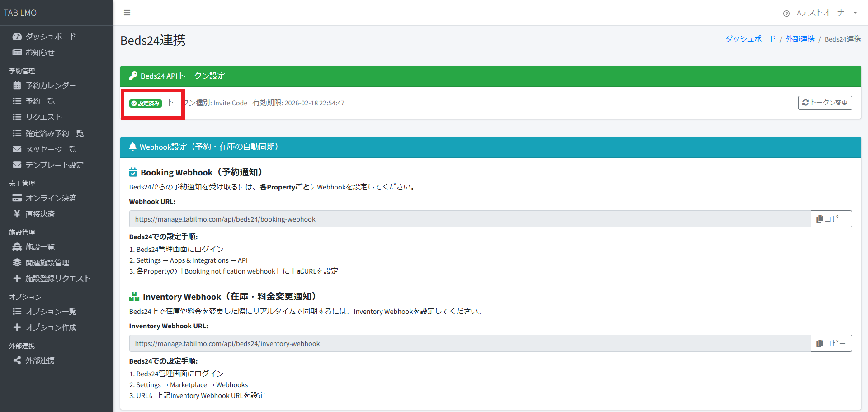Click the 外部連携 share icon in sidebar
868x412 pixels.
[17, 360]
